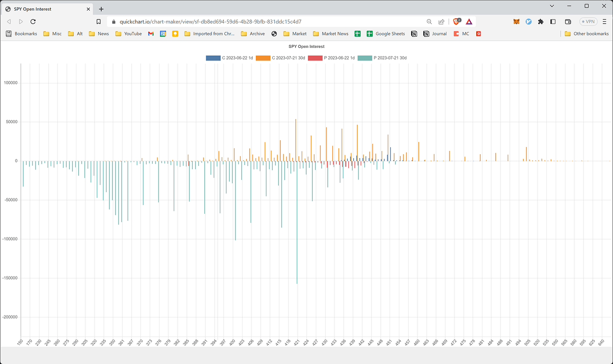Image resolution: width=613 pixels, height=364 pixels.
Task: Expand the Other bookmarks folder
Action: pos(586,33)
